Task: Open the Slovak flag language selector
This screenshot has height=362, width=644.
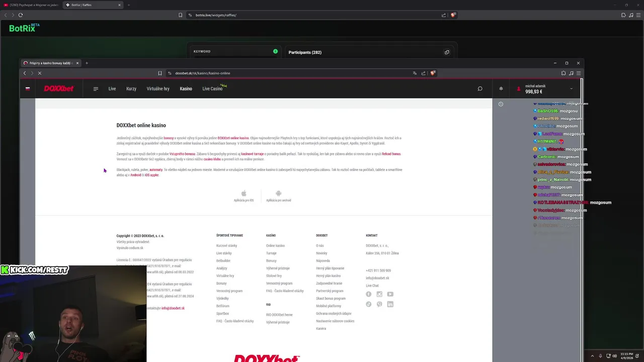Action: [28, 88]
